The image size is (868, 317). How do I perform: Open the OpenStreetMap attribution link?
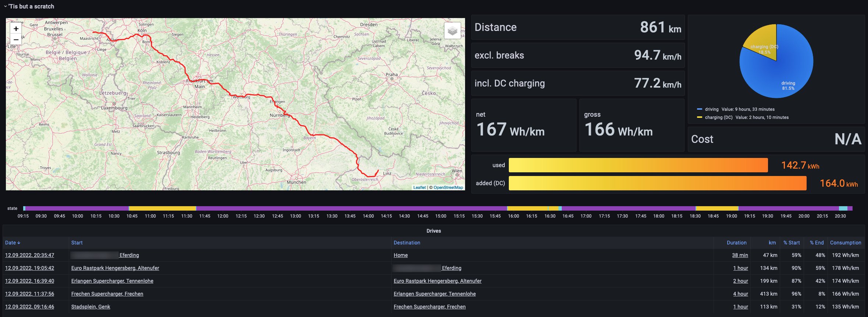[448, 187]
